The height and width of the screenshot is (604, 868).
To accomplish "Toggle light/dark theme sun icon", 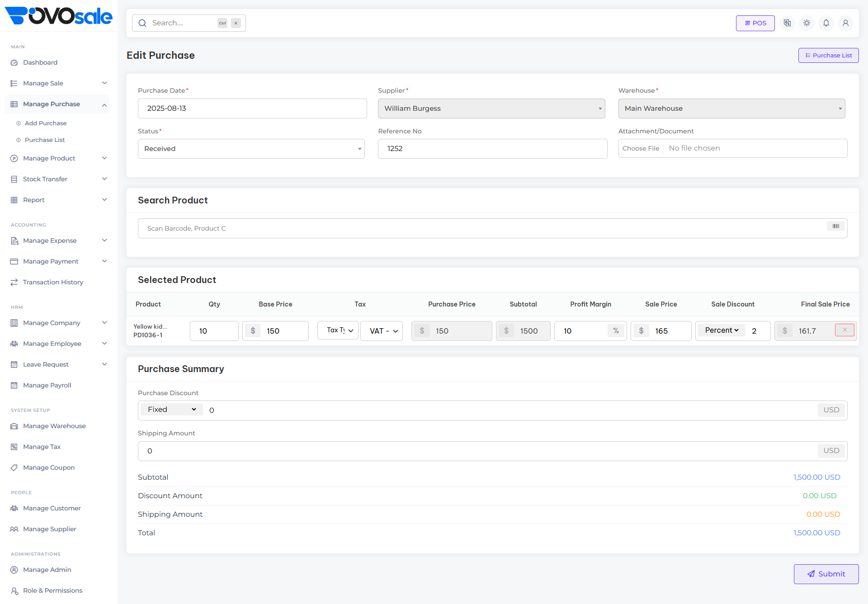I will coord(807,23).
